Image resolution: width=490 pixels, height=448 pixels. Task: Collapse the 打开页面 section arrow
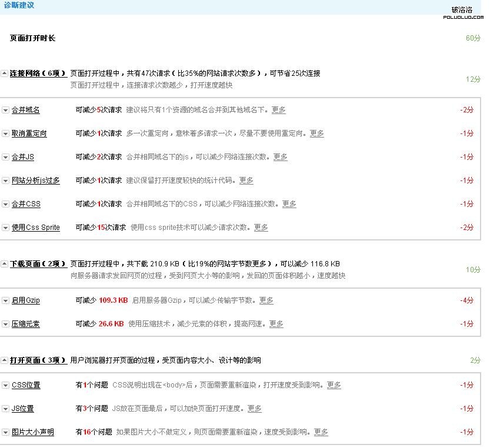click(4, 360)
